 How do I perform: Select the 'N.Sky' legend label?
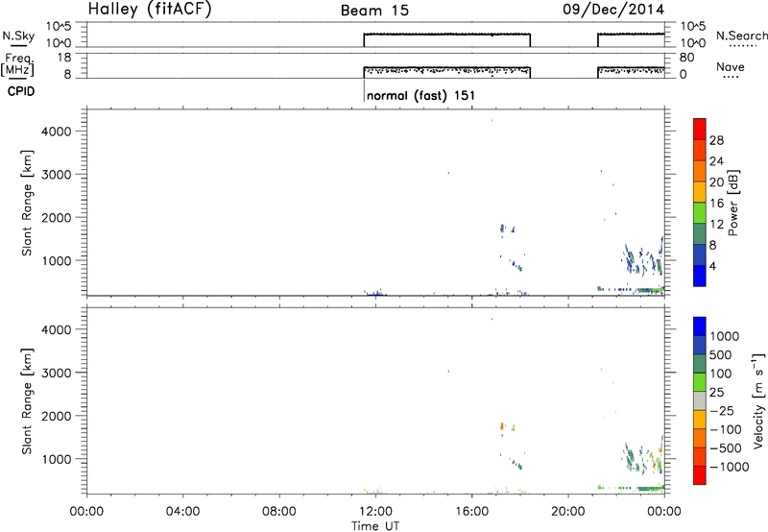click(x=18, y=36)
